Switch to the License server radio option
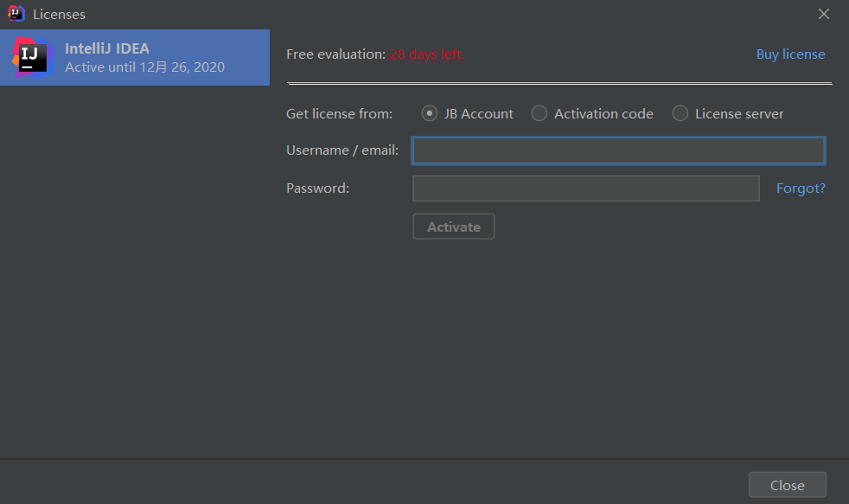The height and width of the screenshot is (504, 849). click(x=680, y=113)
